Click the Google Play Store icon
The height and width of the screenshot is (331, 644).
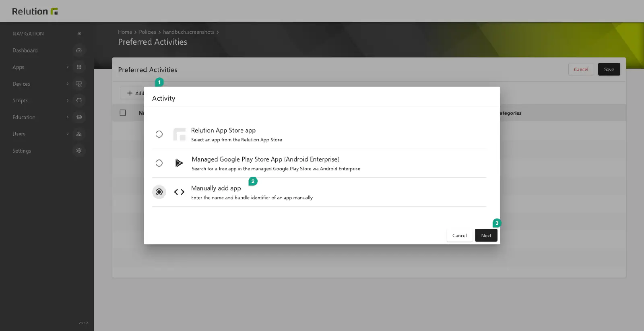pos(179,163)
